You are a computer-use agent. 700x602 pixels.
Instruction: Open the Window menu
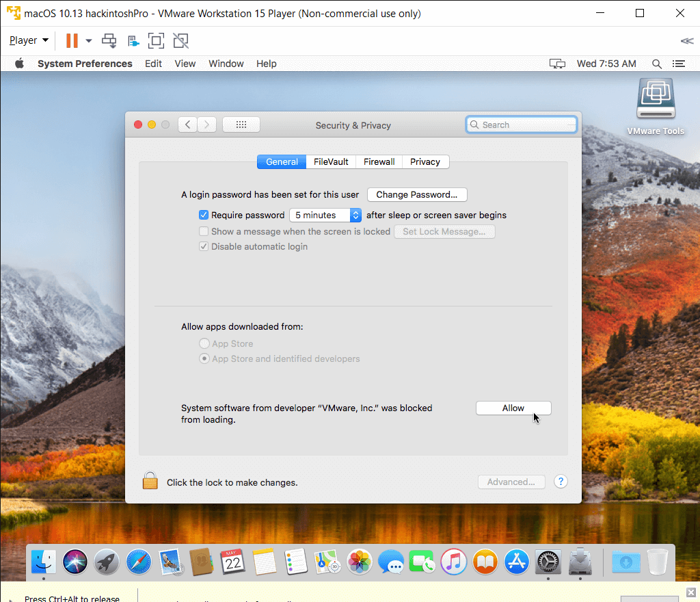pyautogui.click(x=226, y=64)
